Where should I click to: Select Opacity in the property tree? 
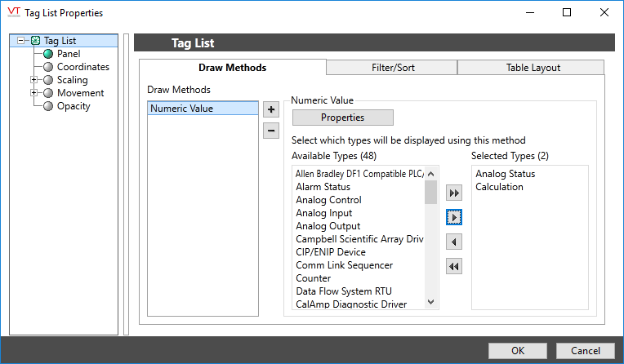(74, 106)
